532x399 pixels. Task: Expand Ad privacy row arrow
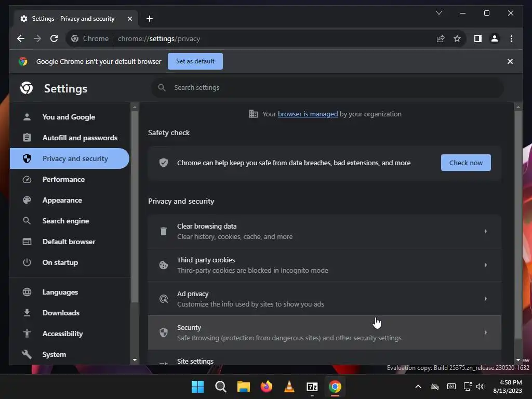[486, 299]
